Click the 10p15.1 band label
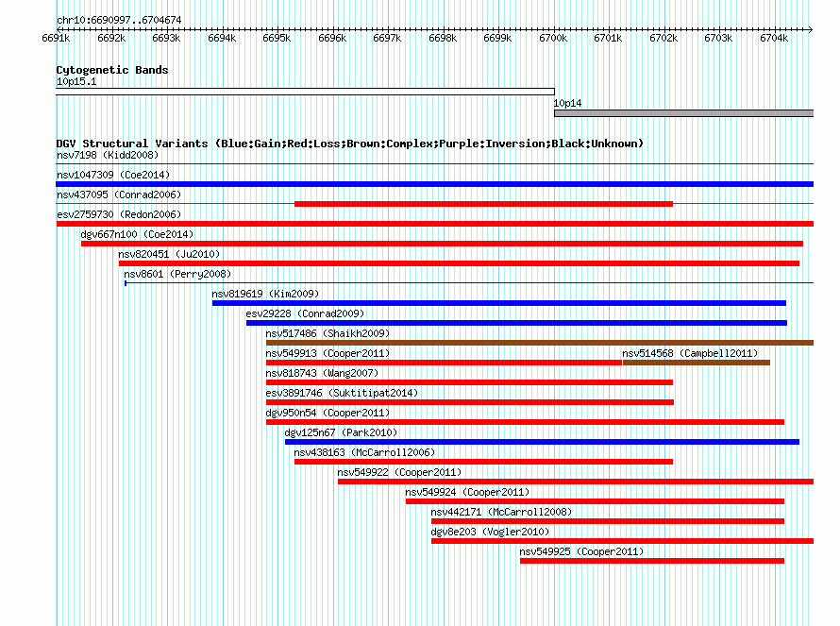840x626 pixels. click(x=76, y=82)
